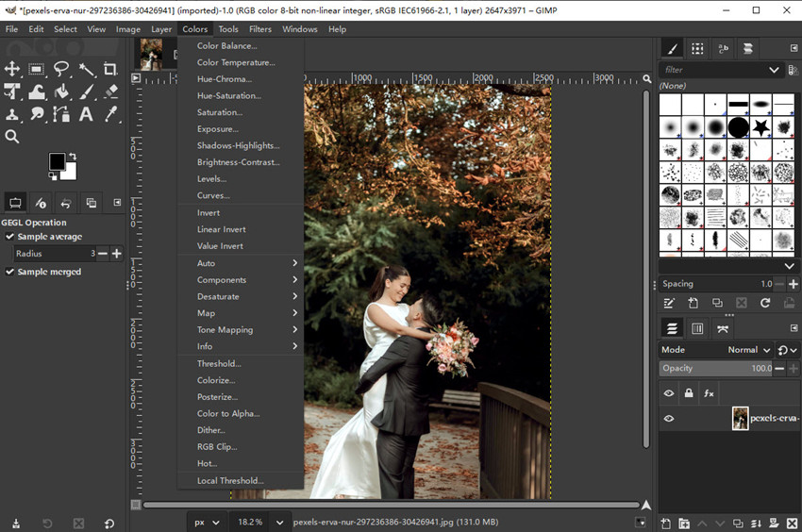Increase the brush Spacing value
The image size is (802, 532).
[794, 283]
